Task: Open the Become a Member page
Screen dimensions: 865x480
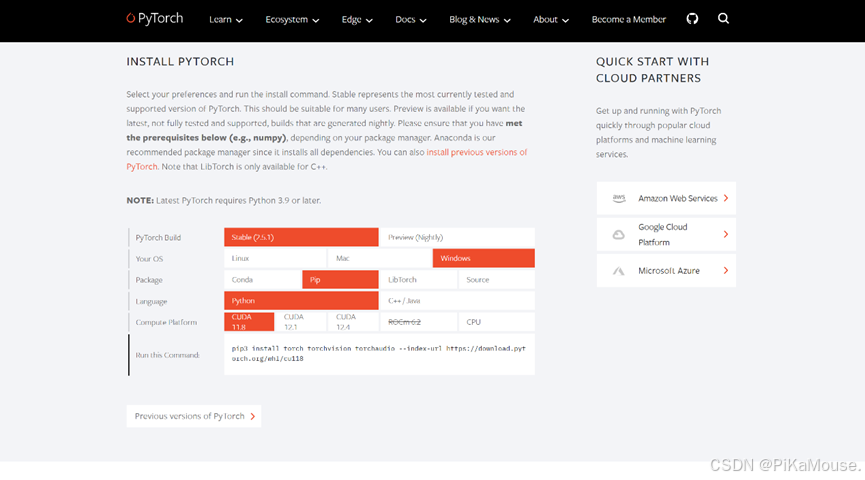Action: pos(629,19)
